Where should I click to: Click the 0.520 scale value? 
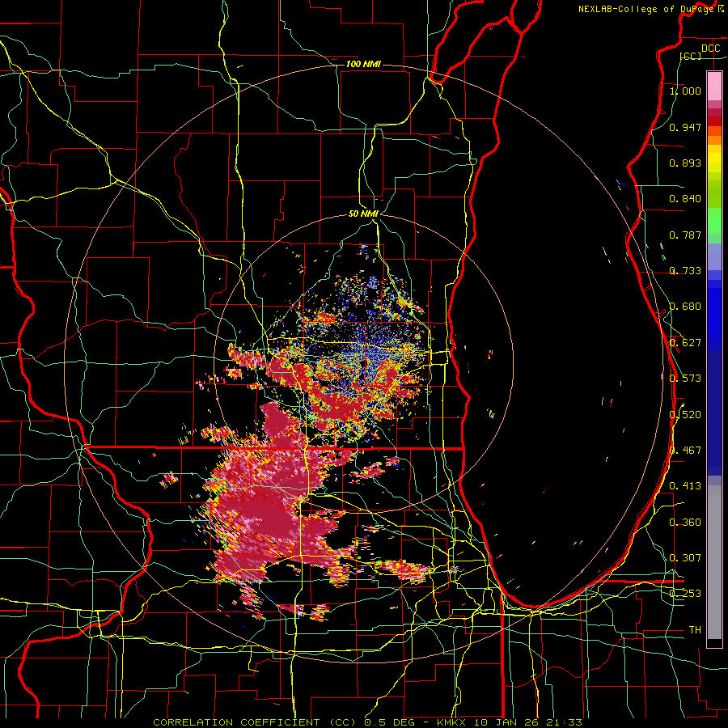(x=685, y=415)
